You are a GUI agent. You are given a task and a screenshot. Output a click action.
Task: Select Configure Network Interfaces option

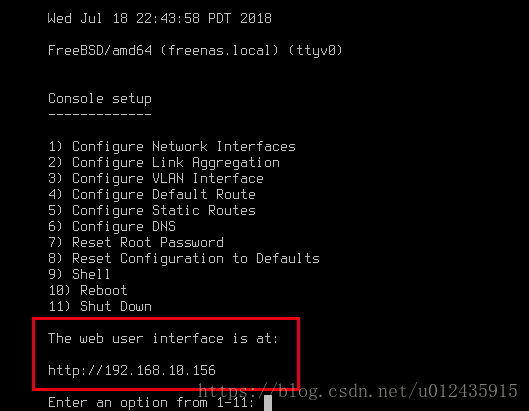pos(172,147)
